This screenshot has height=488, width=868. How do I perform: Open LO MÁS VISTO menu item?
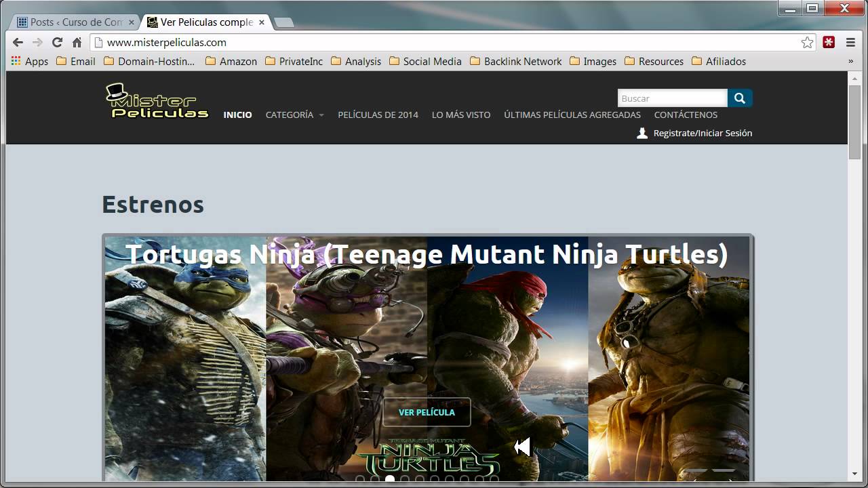tap(461, 115)
